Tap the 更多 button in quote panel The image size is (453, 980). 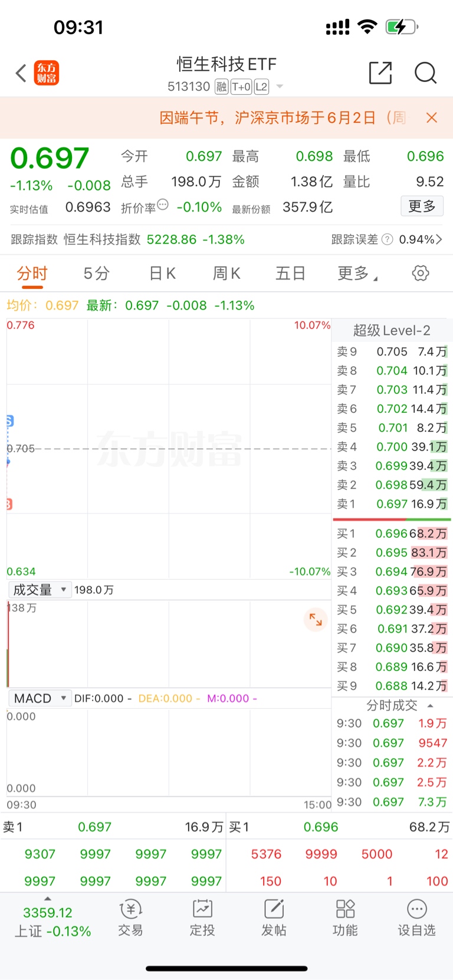422,206
